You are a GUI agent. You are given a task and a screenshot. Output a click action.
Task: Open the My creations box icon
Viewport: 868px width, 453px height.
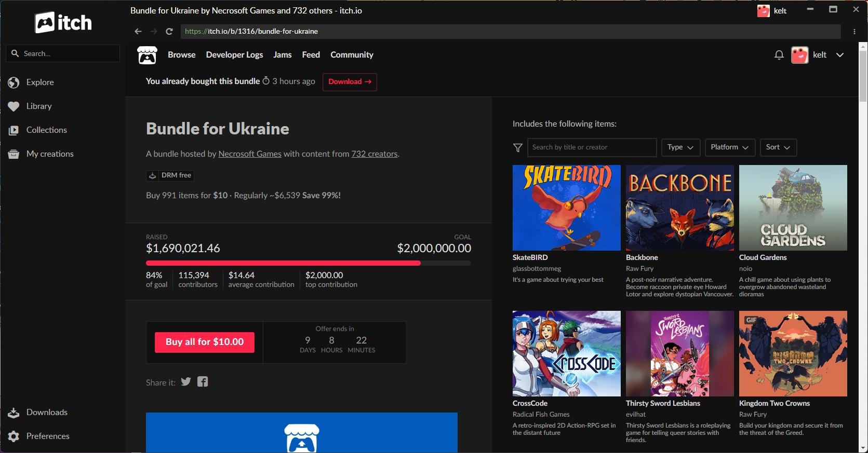(14, 154)
